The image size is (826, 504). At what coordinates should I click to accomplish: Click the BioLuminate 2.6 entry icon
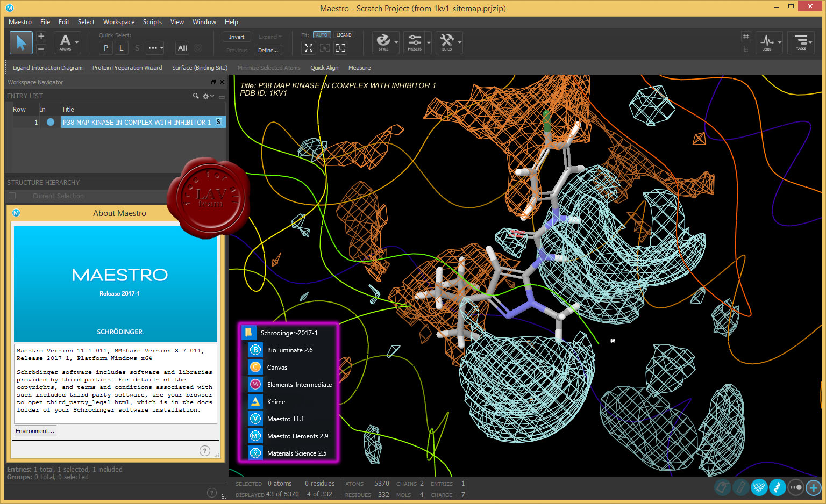[x=255, y=350]
